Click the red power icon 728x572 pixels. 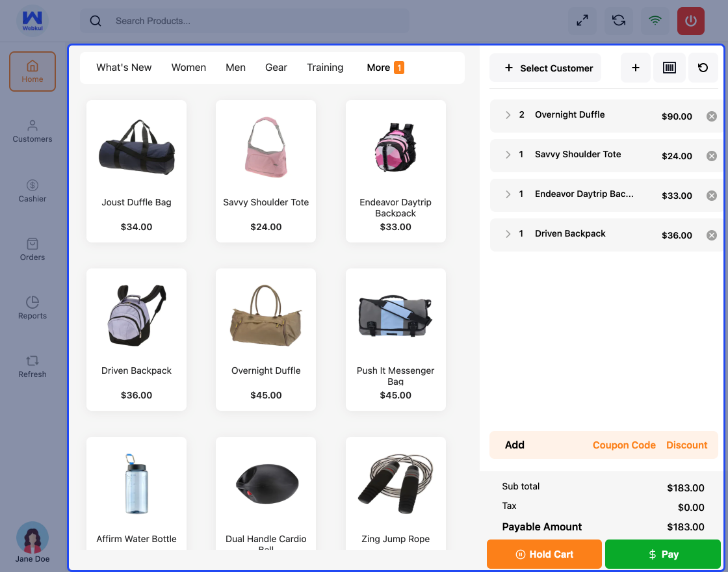690,21
